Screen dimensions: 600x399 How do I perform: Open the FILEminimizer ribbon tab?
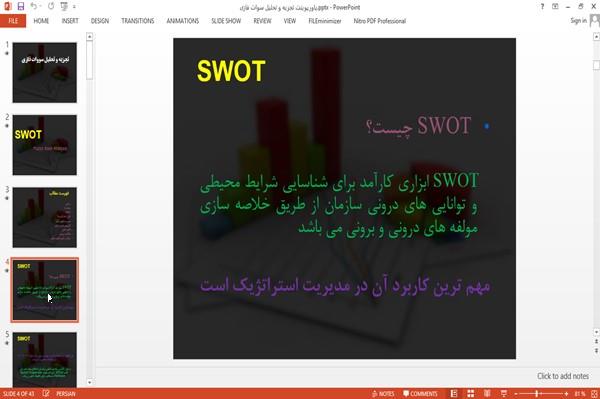click(325, 21)
